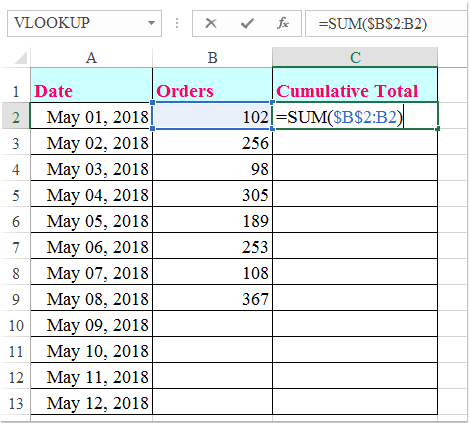The width and height of the screenshot is (469, 423).
Task: Click empty Orders cell beside May 12, 2018
Action: click(x=212, y=402)
